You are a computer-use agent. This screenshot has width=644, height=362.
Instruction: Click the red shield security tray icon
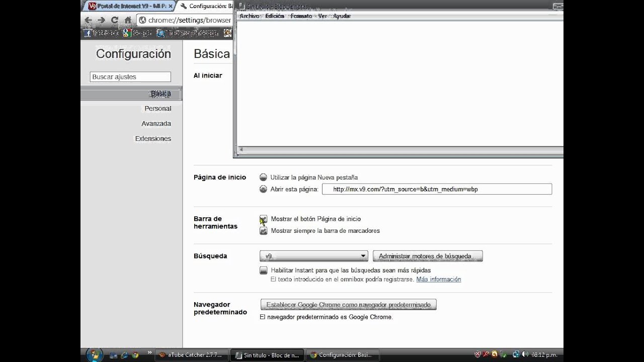pyautogui.click(x=477, y=354)
